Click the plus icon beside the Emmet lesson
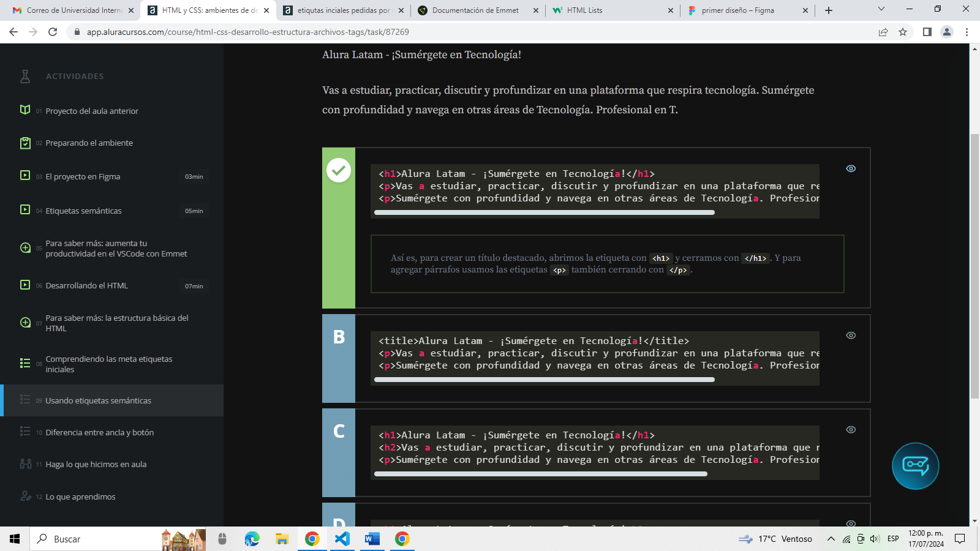 pyautogui.click(x=25, y=248)
